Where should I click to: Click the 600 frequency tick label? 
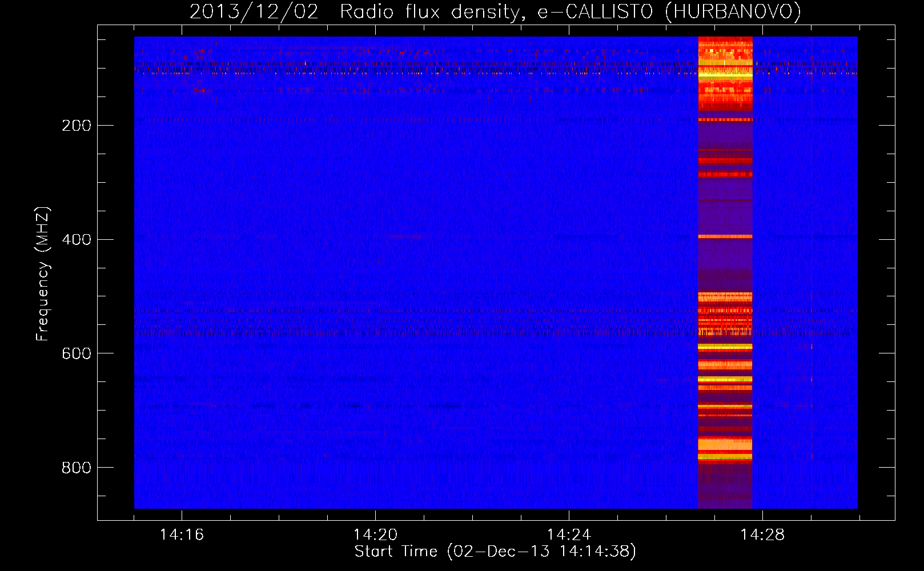pos(77,353)
